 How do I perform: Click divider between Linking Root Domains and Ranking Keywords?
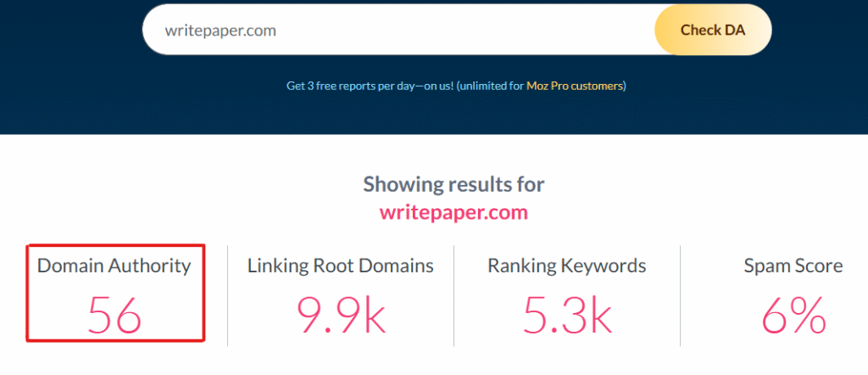point(454,295)
